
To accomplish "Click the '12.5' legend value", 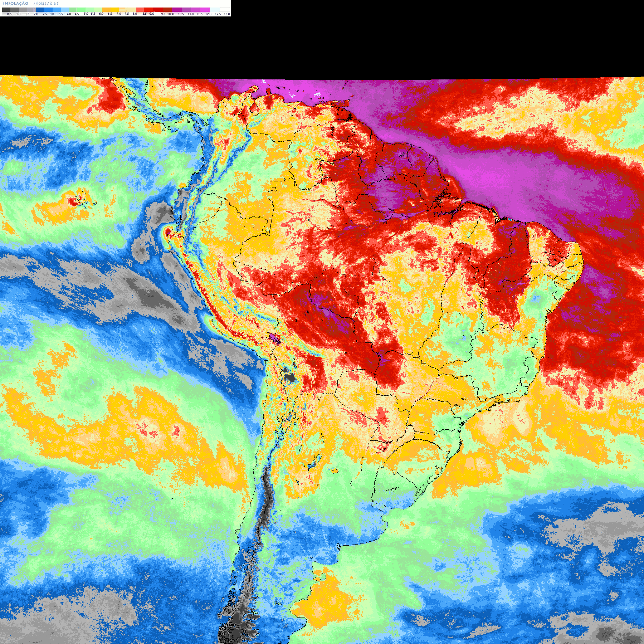I will pos(218,14).
